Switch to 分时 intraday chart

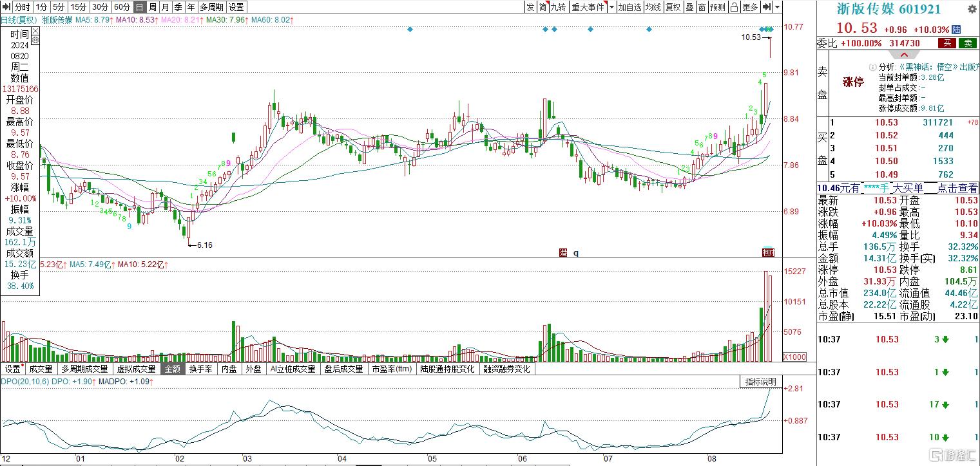pyautogui.click(x=23, y=7)
